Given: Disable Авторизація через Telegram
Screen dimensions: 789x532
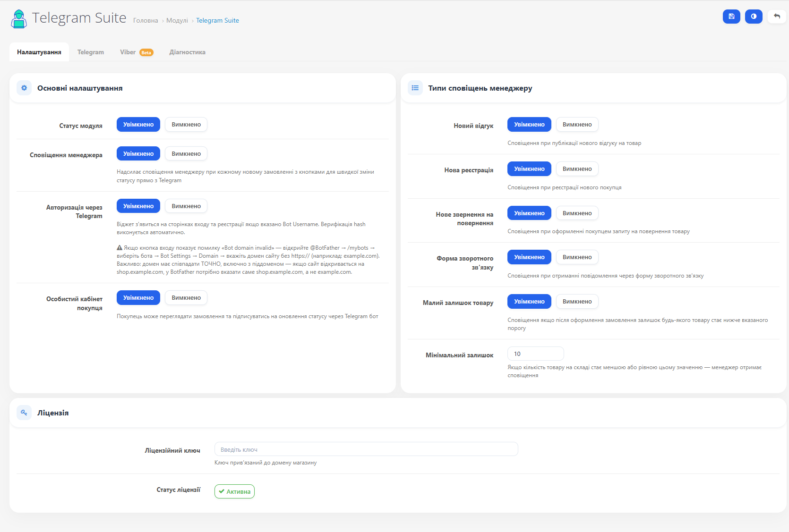Looking at the screenshot, I should point(186,206).
